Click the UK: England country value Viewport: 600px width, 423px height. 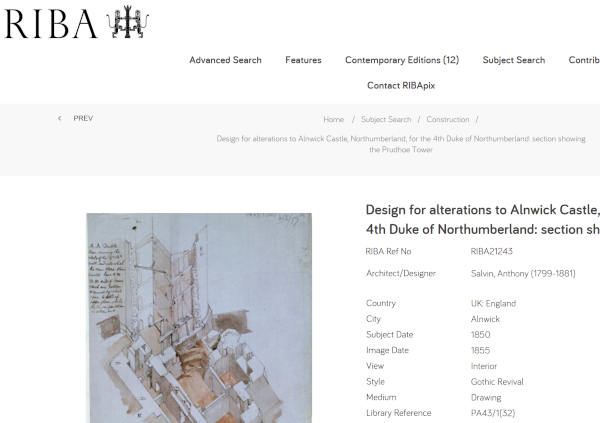[495, 303]
